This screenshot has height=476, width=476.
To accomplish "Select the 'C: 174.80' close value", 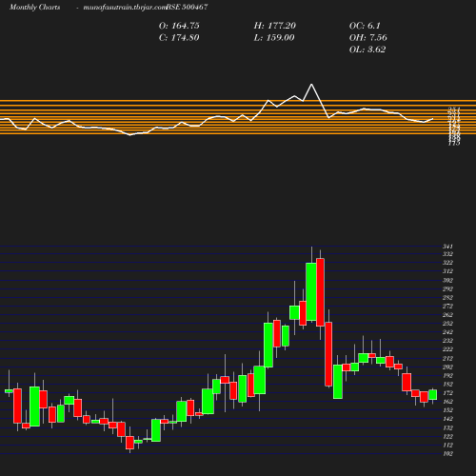I will pyautogui.click(x=179, y=38).
